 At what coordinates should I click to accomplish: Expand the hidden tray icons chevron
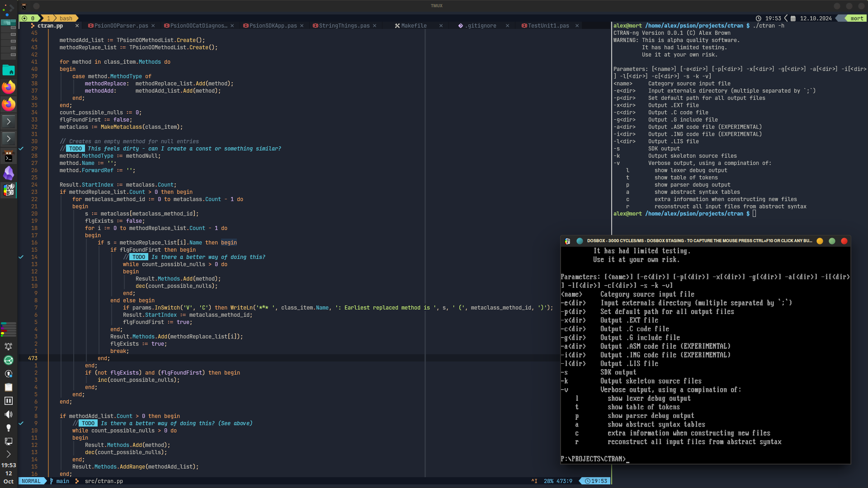[x=8, y=454]
